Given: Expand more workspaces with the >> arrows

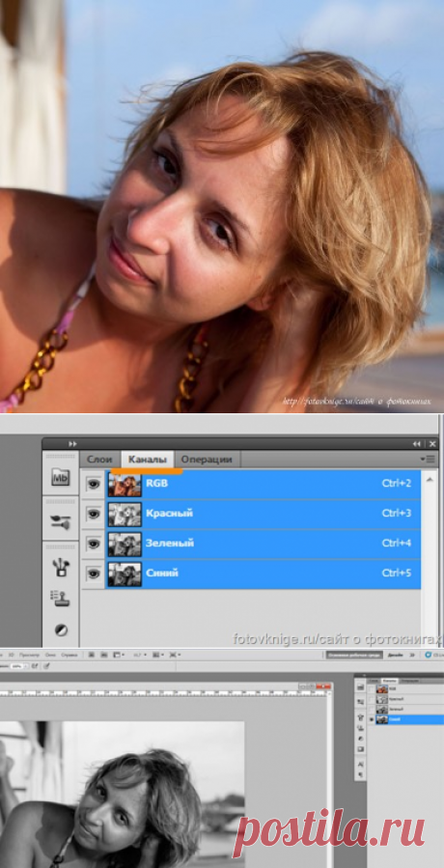Looking at the screenshot, I should (x=411, y=655).
